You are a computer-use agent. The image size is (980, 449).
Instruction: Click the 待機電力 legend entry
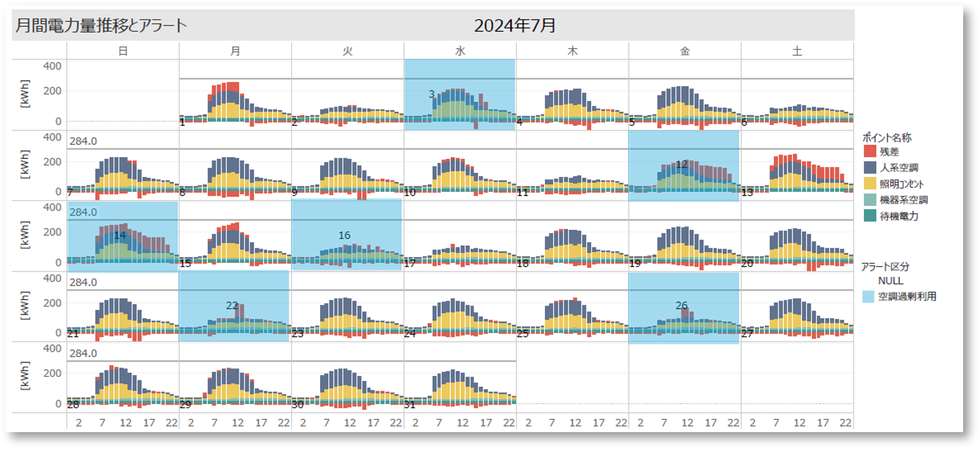click(x=899, y=216)
